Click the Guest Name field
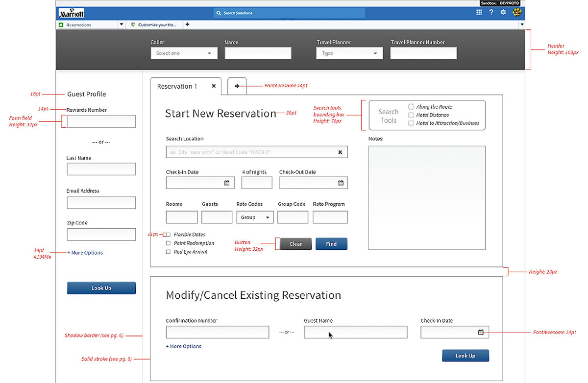 (356, 332)
